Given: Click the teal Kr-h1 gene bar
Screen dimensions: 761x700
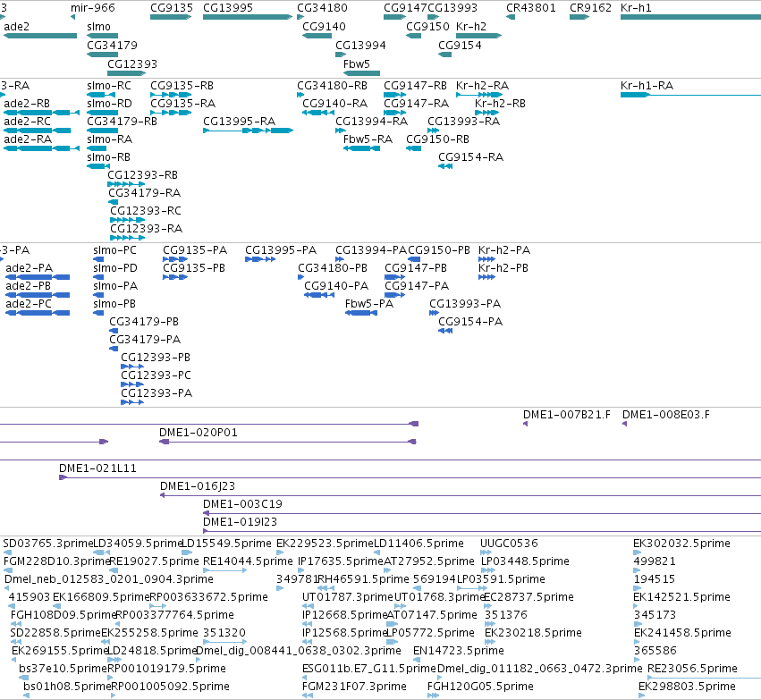Looking at the screenshot, I should pos(690,17).
